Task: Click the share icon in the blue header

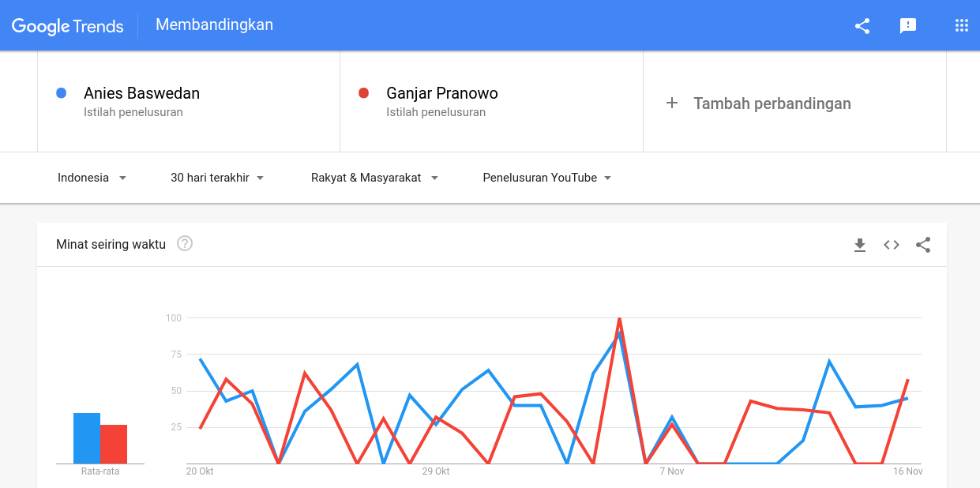Action: point(862,26)
